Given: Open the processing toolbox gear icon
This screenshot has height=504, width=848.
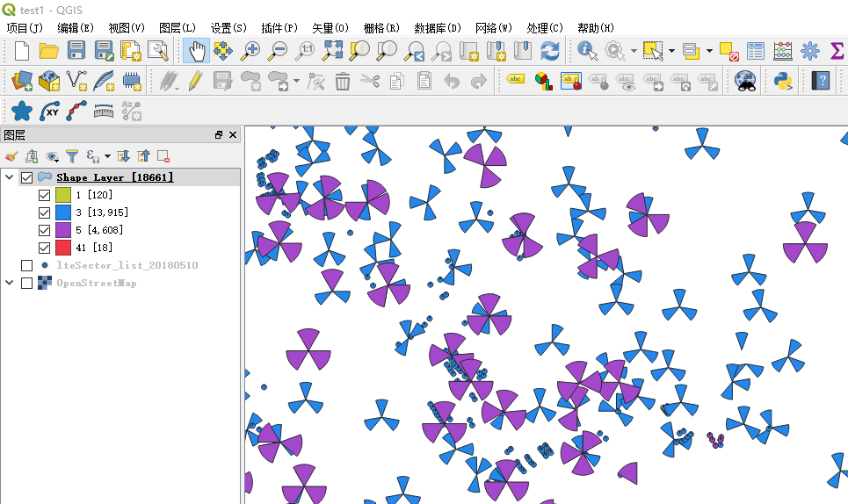Looking at the screenshot, I should click(810, 51).
